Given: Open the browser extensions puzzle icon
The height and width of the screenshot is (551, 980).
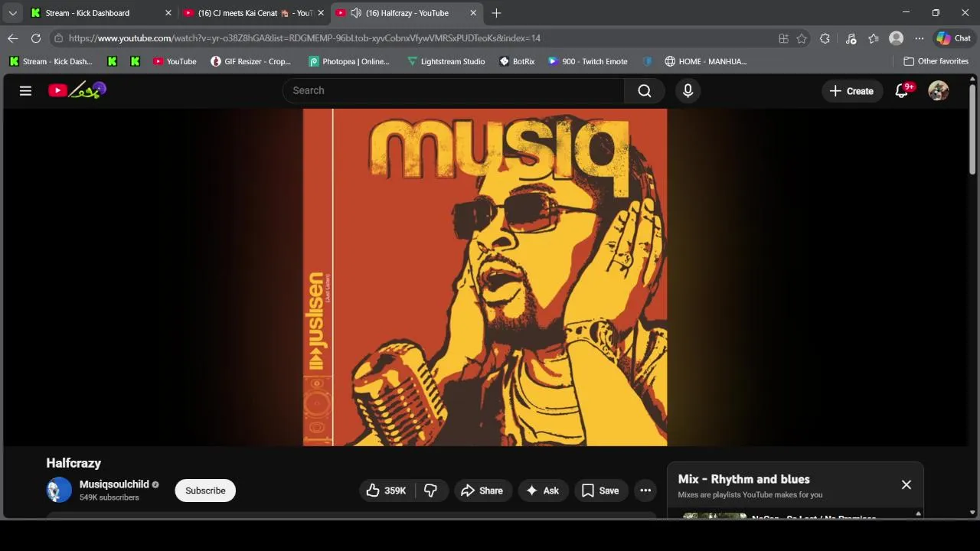Looking at the screenshot, I should 825,38.
